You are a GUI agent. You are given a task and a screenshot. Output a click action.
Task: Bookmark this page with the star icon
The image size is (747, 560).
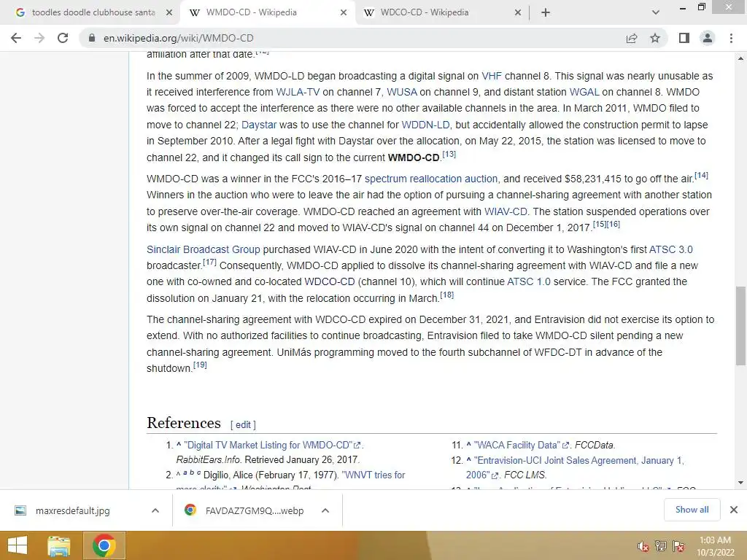(655, 38)
